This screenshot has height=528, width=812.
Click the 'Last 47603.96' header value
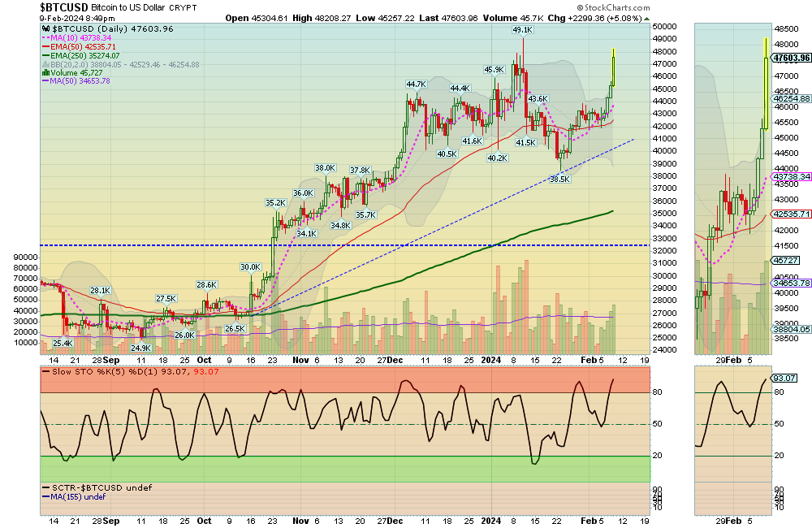click(448, 18)
